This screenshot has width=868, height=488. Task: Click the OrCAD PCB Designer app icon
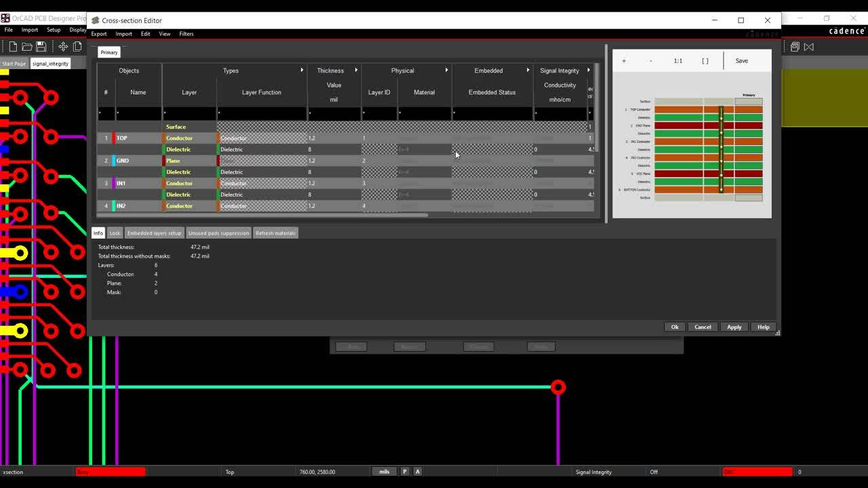pyautogui.click(x=5, y=18)
